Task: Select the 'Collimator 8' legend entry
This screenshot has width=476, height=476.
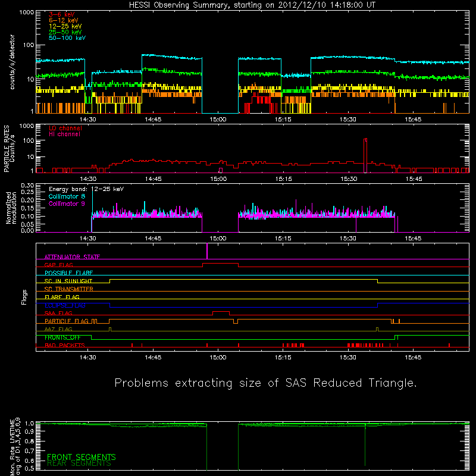Action: (67, 196)
